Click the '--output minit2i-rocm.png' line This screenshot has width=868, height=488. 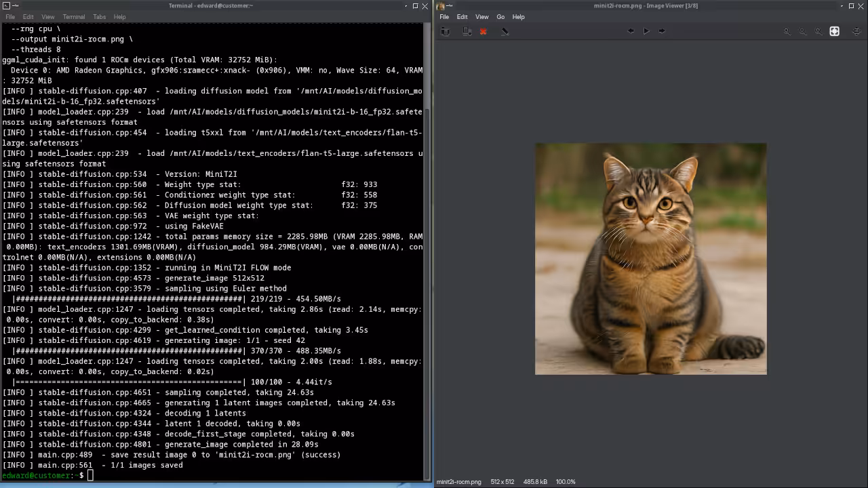pos(72,39)
